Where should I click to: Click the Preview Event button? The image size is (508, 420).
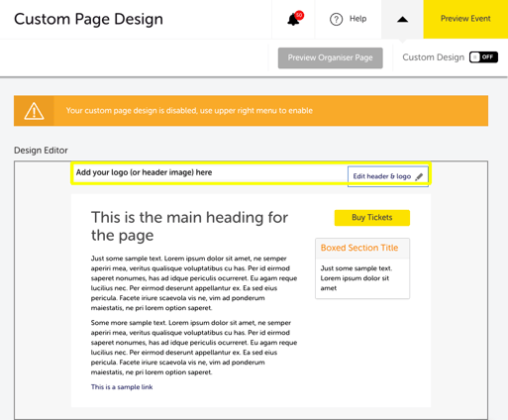pos(465,19)
